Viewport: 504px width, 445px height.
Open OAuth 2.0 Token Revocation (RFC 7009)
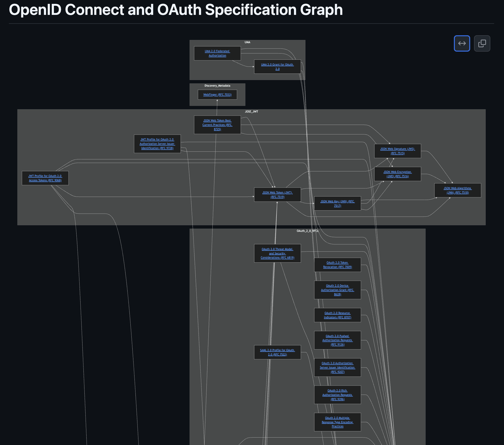click(x=337, y=265)
